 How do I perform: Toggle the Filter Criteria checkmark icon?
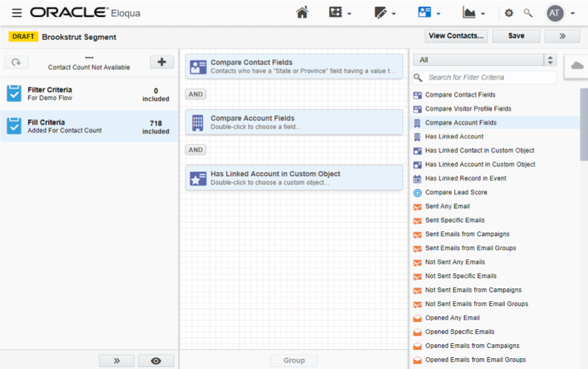coord(14,94)
